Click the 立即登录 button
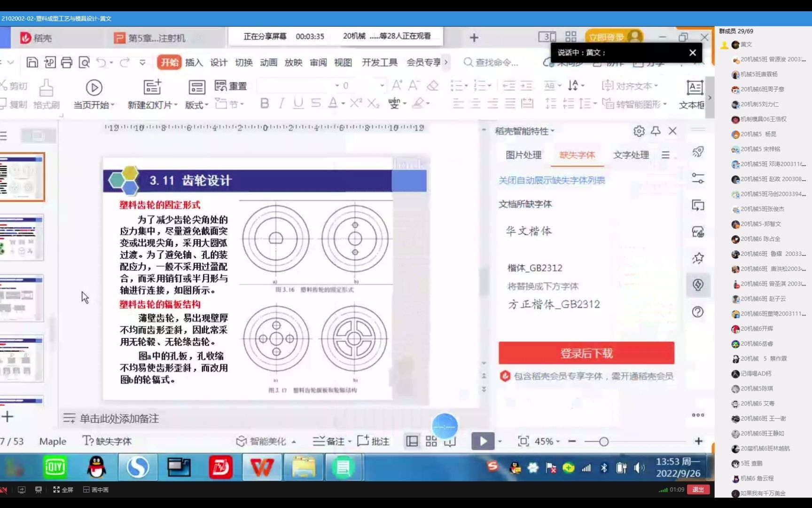 614,37
